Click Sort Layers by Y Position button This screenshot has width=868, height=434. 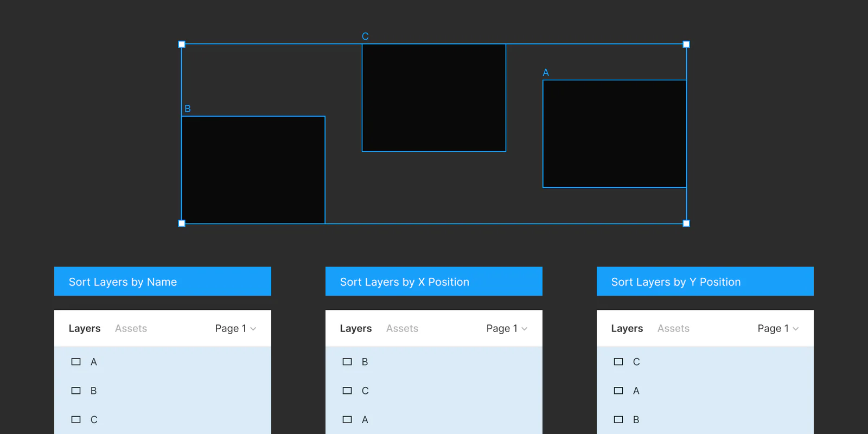705,281
